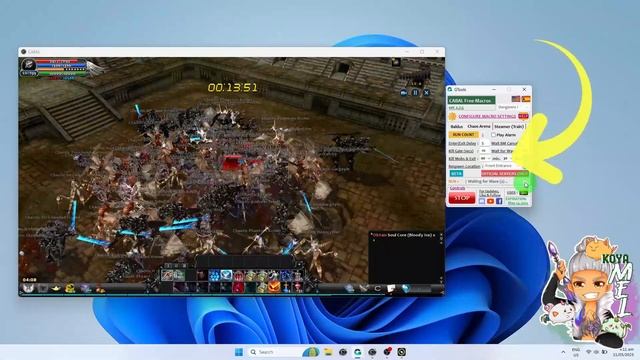Open the Facebook icon in macro window

499,201
